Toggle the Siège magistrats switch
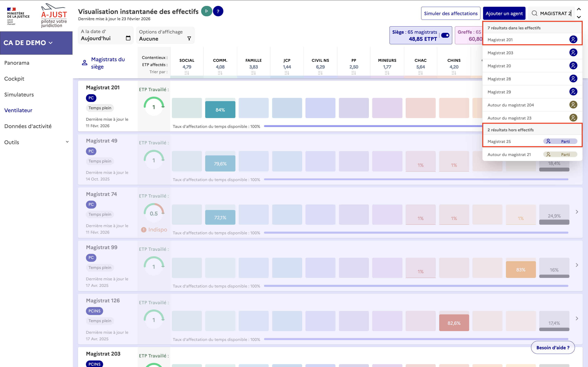This screenshot has height=367, width=588. click(x=445, y=35)
